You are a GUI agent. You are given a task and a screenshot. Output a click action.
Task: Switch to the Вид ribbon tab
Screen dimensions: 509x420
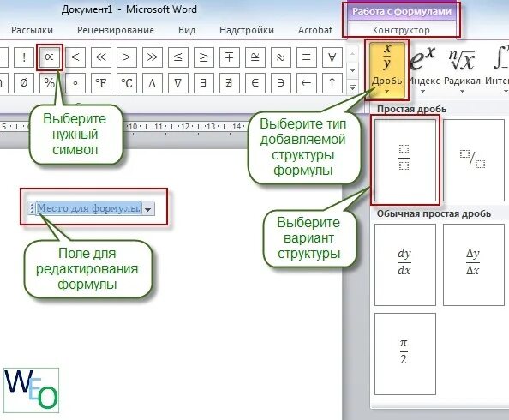point(187,30)
